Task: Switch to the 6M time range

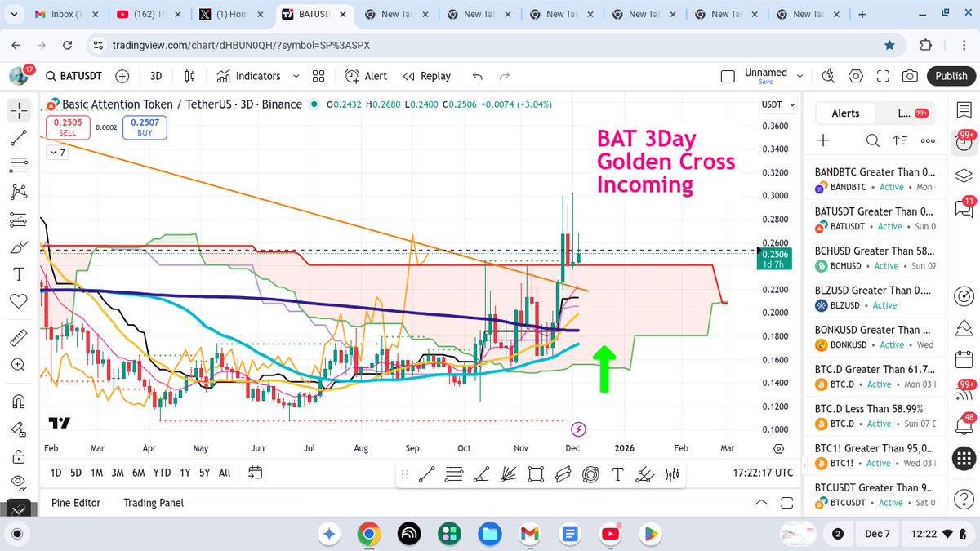Action: coord(139,473)
